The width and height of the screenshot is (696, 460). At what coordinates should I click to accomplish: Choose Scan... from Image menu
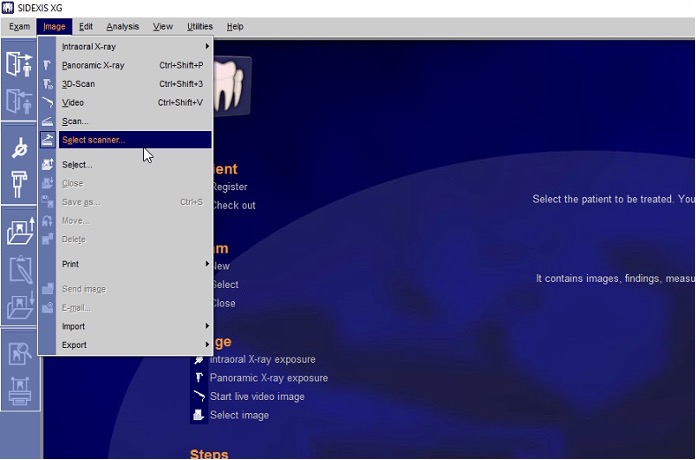coord(135,121)
